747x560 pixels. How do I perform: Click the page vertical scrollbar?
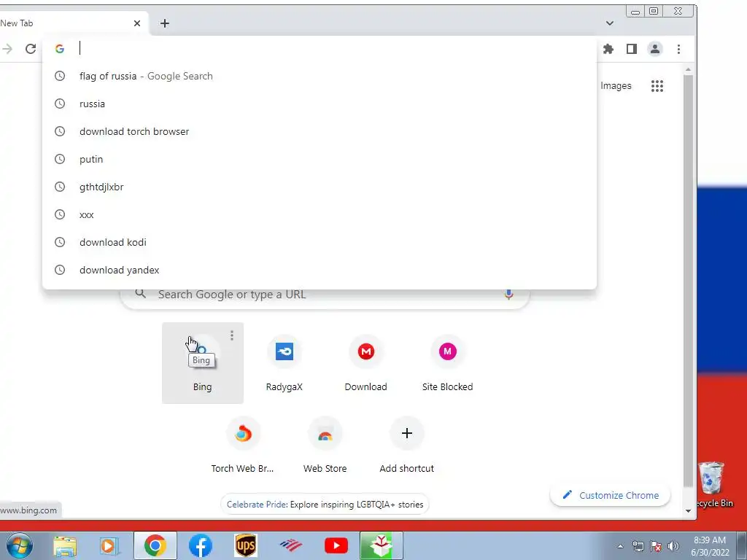click(688, 281)
